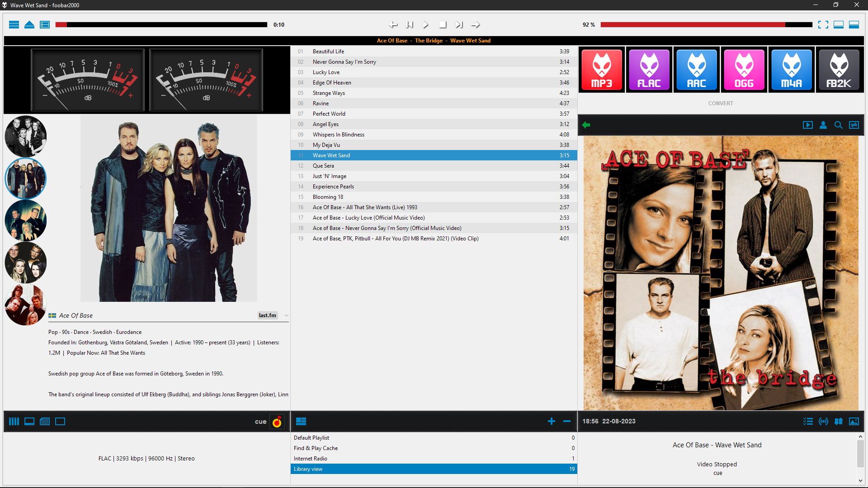Click the plus icon to add playlist
This screenshot has width=868, height=488.
pos(551,421)
